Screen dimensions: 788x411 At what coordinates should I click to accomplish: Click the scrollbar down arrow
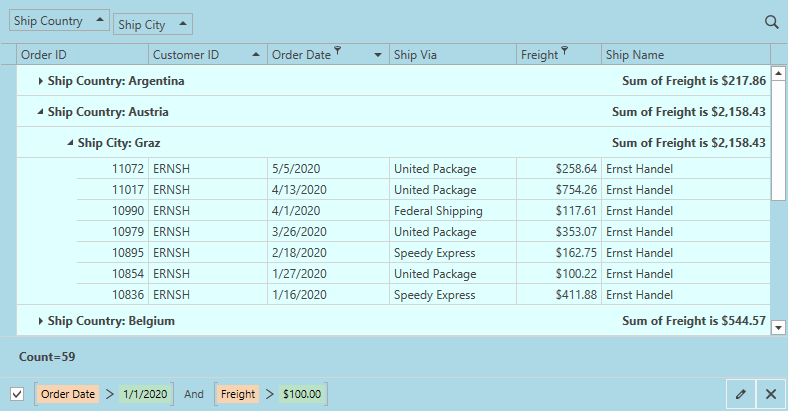779,326
